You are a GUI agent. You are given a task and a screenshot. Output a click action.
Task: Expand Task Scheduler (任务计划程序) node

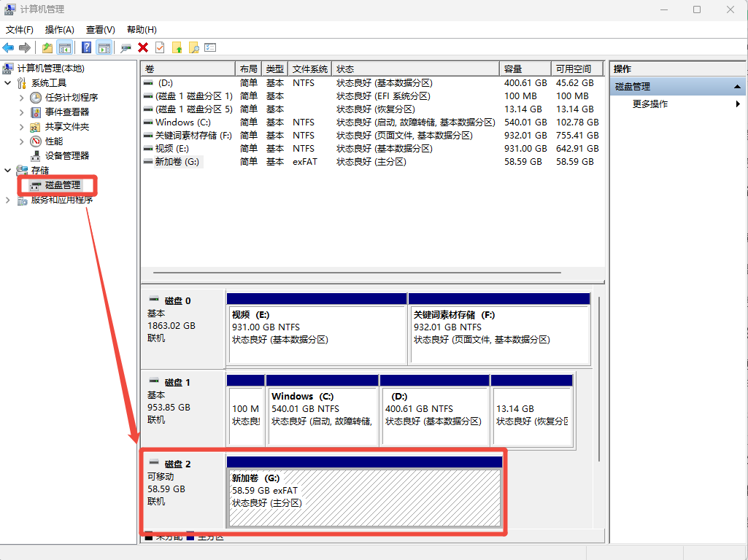[22, 98]
